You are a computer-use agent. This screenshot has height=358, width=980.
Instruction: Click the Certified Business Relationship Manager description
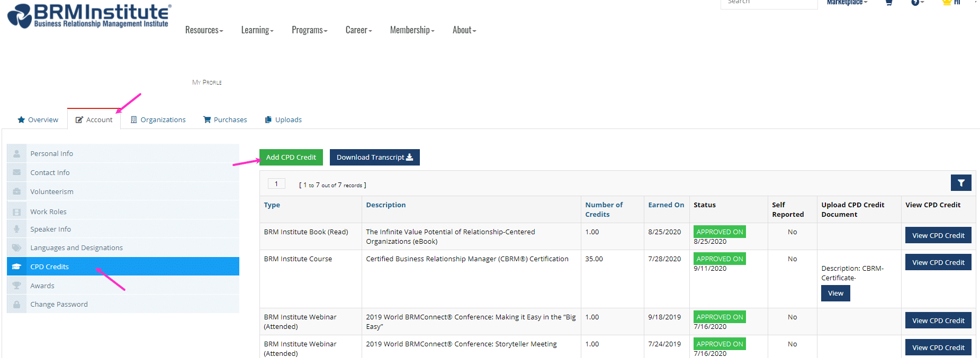point(467,259)
